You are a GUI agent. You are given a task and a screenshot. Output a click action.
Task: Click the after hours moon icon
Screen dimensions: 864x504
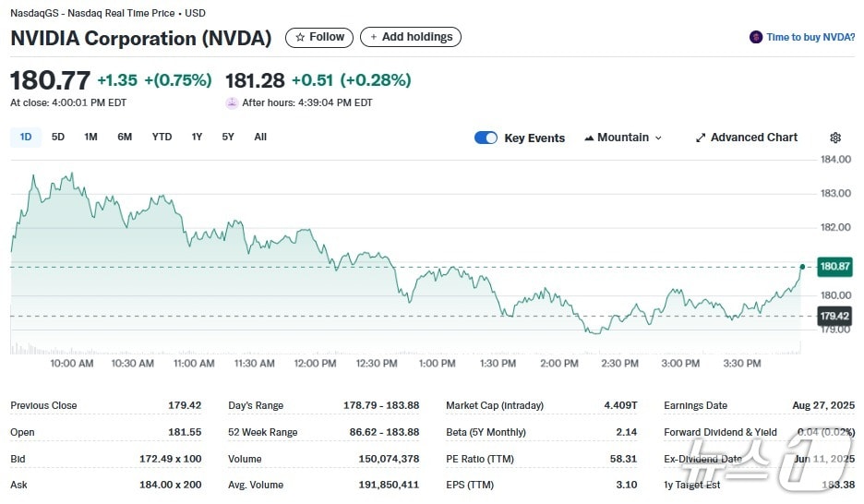pyautogui.click(x=232, y=103)
